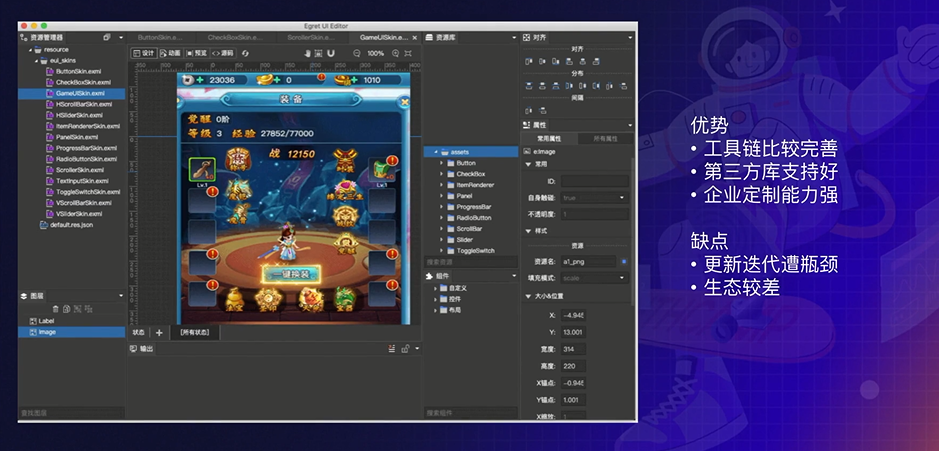Click the 一键换装 button in game preview
Screen dimensions: 939x451
pos(291,274)
